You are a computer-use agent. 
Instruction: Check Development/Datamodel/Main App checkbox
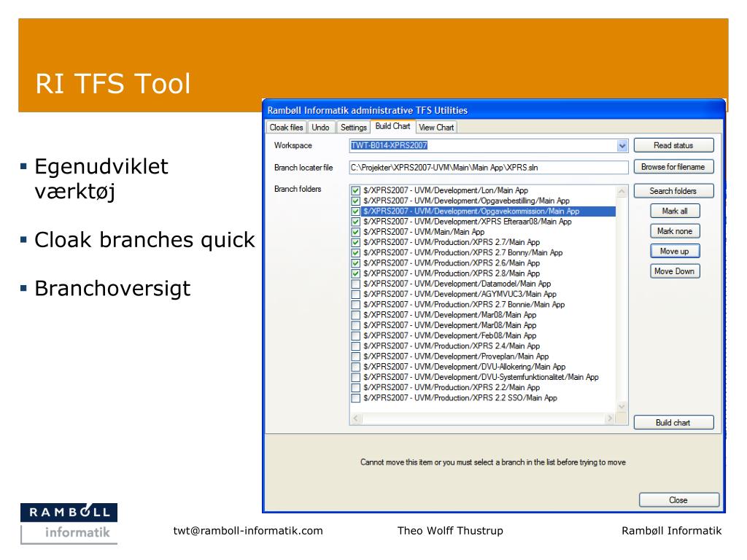click(x=355, y=284)
